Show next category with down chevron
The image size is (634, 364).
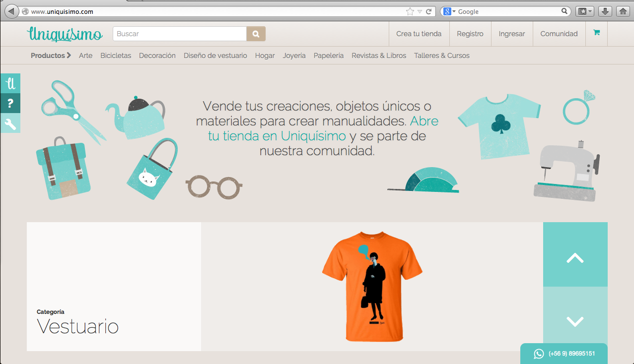click(x=575, y=321)
